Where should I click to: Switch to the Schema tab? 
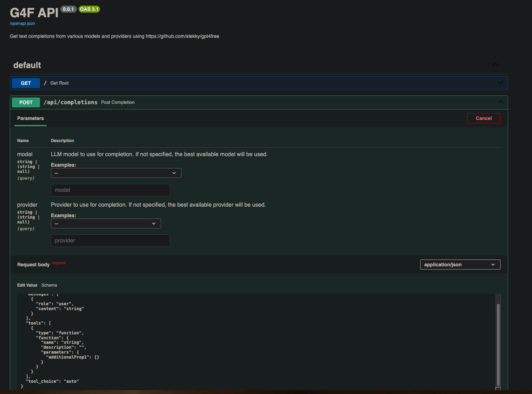(x=49, y=285)
